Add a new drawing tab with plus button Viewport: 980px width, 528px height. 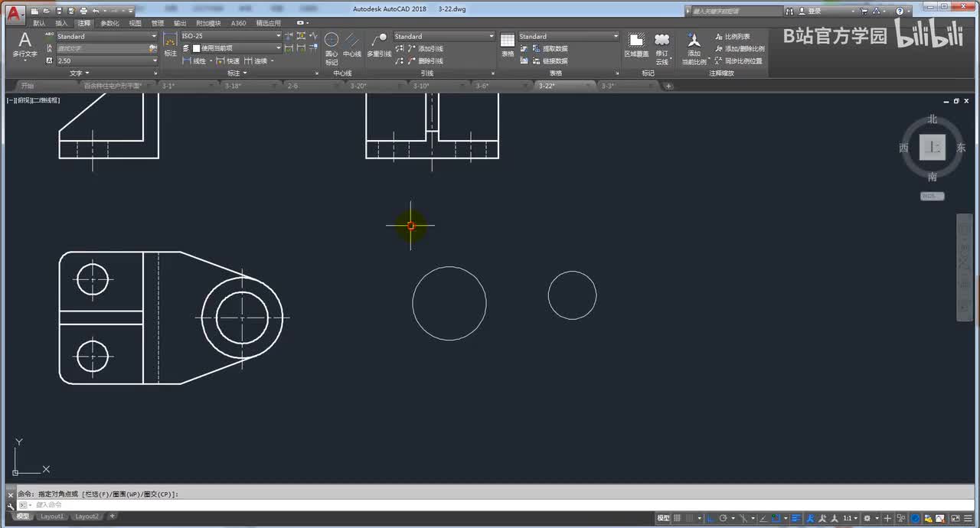(668, 86)
